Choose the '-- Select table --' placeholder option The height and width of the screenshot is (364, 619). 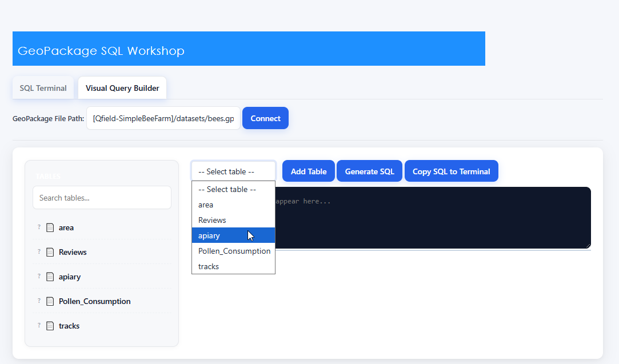coord(233,190)
